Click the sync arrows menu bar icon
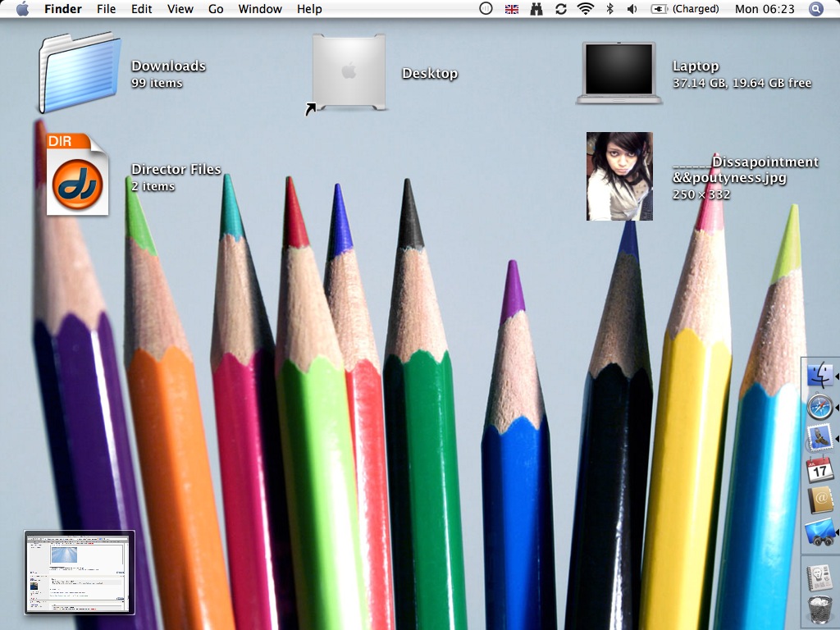The width and height of the screenshot is (840, 630). (561, 9)
